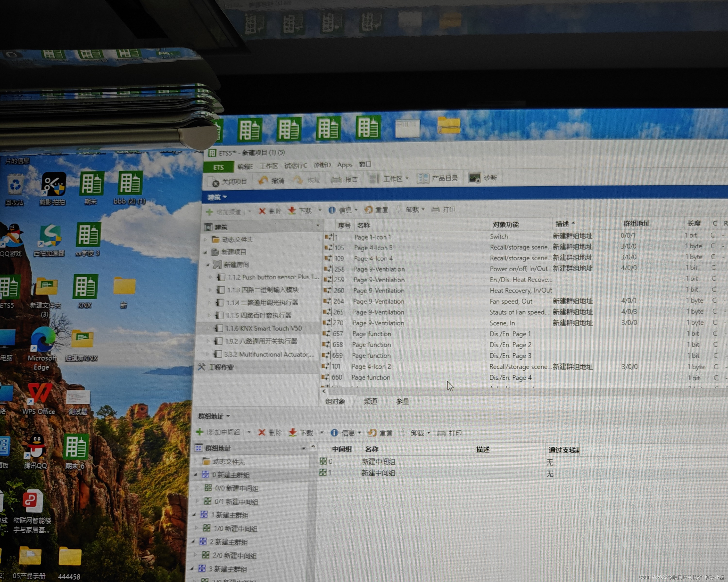
Task: Click the Diagnostics (诊断) monitor icon
Action: pos(474,178)
